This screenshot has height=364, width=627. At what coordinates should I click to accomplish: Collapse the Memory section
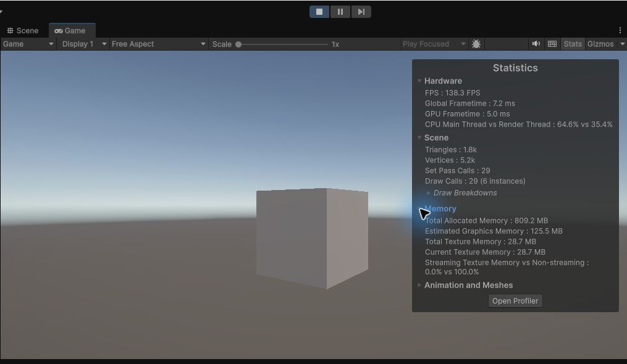pyautogui.click(x=420, y=209)
